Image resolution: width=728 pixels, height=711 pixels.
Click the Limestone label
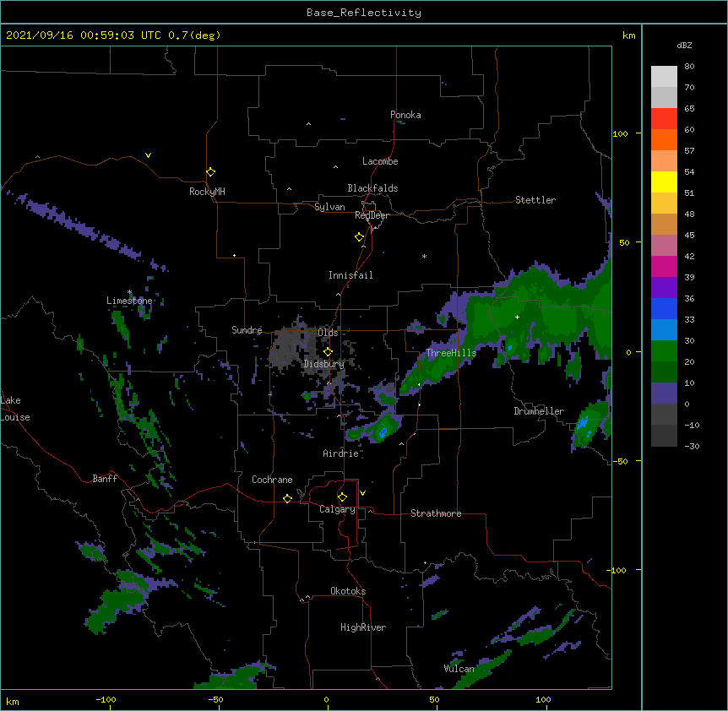[129, 301]
